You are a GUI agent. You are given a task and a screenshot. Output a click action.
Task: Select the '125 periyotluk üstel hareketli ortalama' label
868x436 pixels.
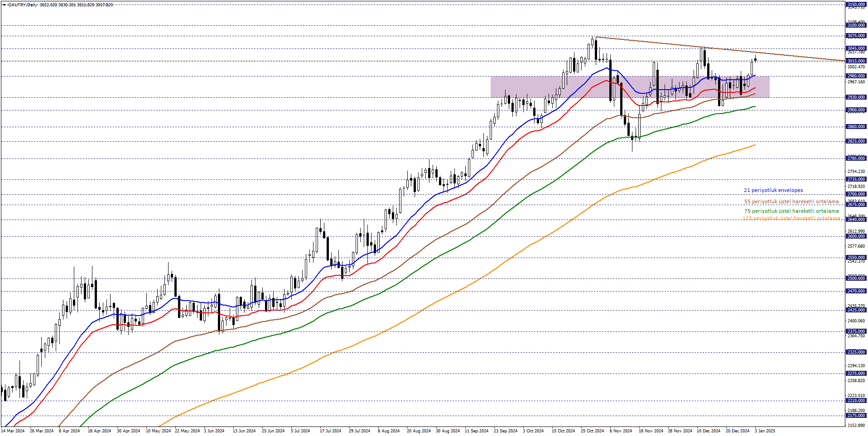point(791,218)
